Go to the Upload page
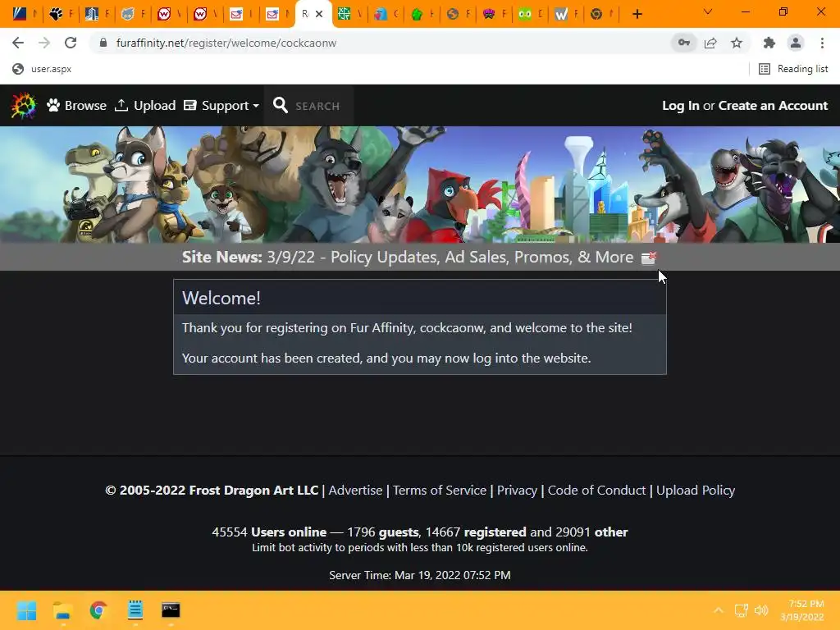The width and height of the screenshot is (840, 630). [x=145, y=106]
